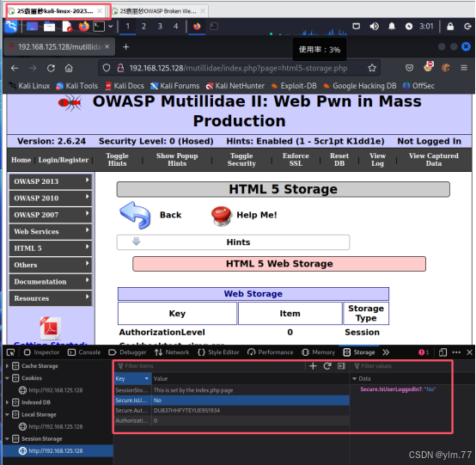Open the devtools options ellipsis menu
Viewport: 476px width, 465px height.
pos(456,352)
